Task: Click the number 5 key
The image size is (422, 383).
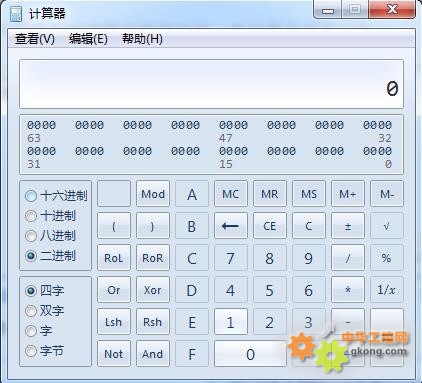Action: (x=270, y=290)
